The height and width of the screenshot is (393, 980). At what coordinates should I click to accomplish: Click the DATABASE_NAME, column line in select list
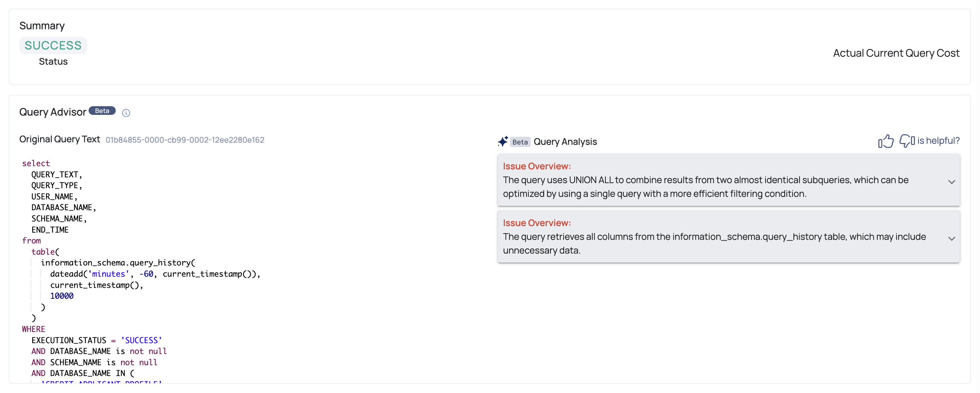click(64, 208)
